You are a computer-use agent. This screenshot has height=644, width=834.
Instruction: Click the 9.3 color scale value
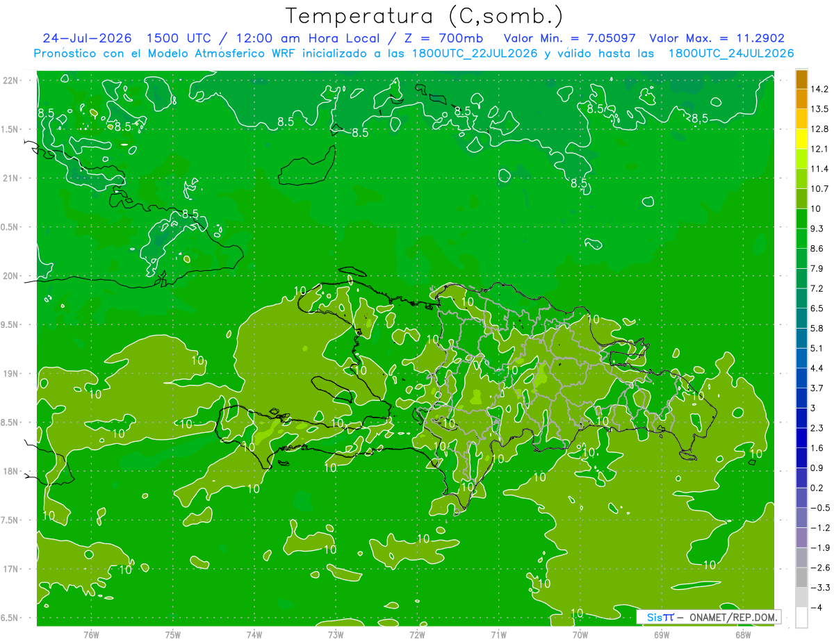817,229
